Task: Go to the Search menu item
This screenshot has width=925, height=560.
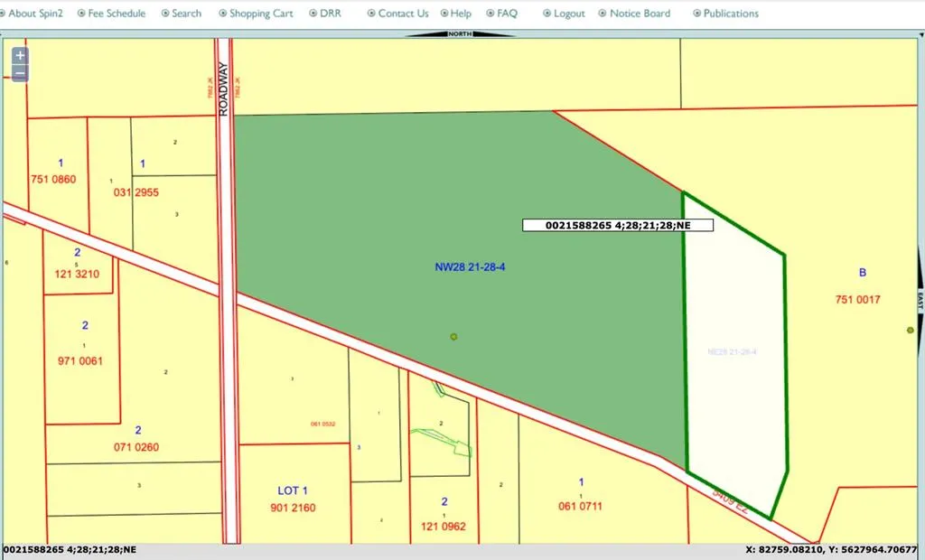Action: 186,13
